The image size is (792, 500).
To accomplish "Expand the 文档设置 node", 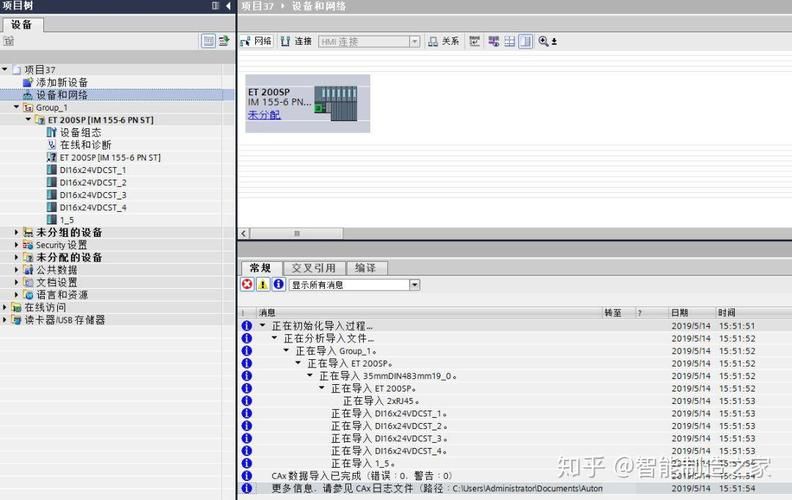I will [x=16, y=282].
